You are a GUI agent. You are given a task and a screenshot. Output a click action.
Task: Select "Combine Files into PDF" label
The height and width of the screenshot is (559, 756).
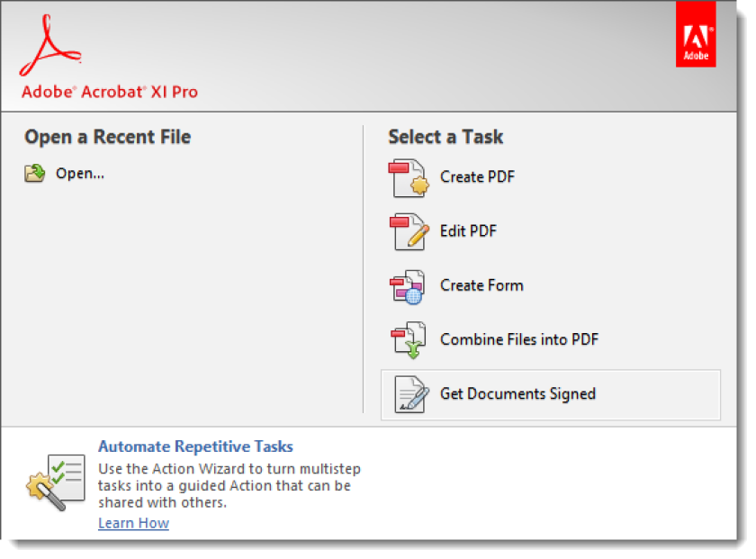(x=519, y=339)
